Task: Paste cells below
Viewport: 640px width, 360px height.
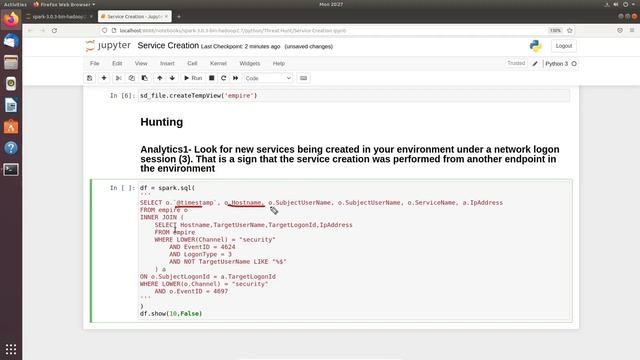Action: point(144,78)
